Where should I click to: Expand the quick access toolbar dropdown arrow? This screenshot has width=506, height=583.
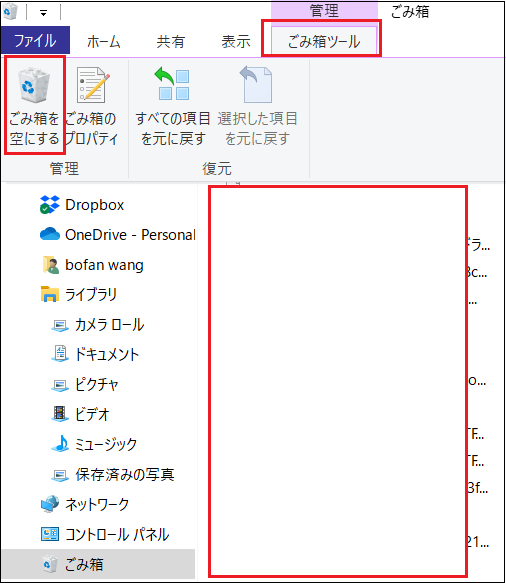[43, 13]
